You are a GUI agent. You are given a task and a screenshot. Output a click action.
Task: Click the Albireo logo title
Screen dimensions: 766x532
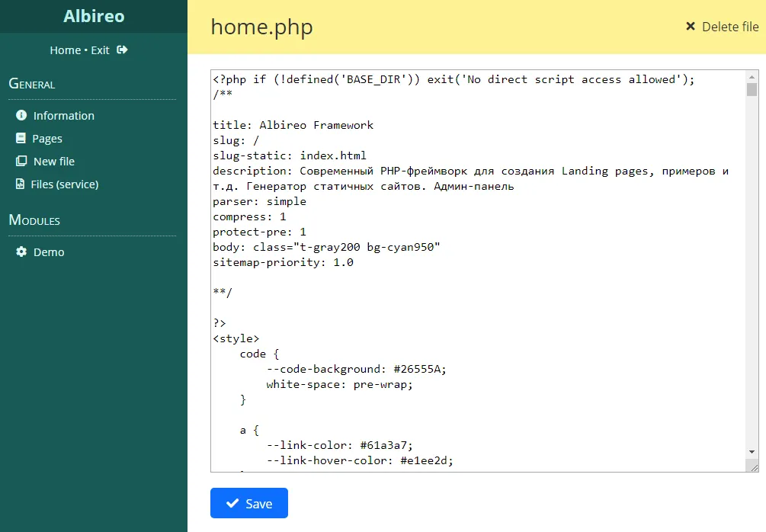coord(94,16)
